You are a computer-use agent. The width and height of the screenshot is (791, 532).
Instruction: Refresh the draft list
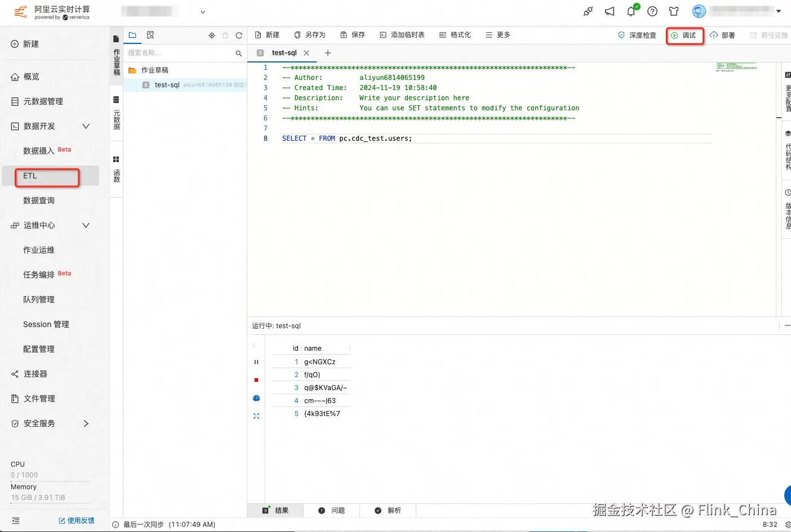pyautogui.click(x=239, y=35)
